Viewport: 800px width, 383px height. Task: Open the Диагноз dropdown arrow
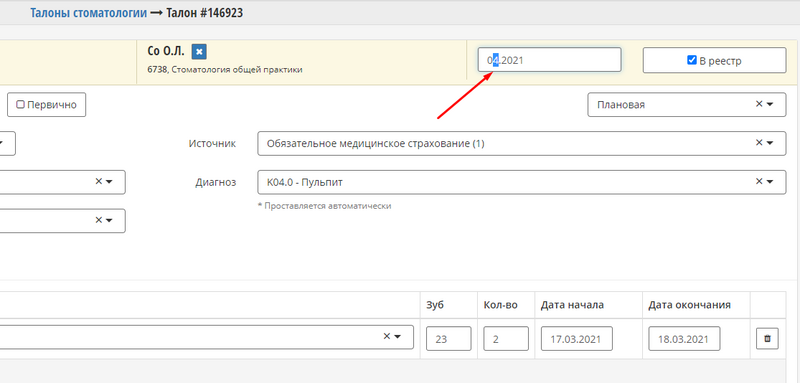[770, 182]
